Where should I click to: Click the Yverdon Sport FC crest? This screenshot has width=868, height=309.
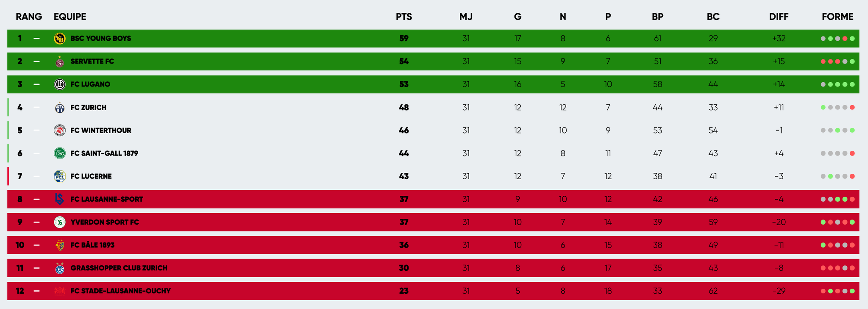pyautogui.click(x=60, y=222)
